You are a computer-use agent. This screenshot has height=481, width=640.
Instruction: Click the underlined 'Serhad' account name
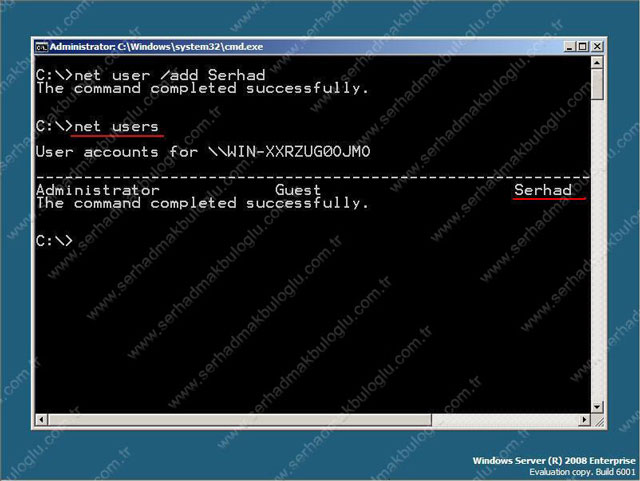(x=543, y=190)
